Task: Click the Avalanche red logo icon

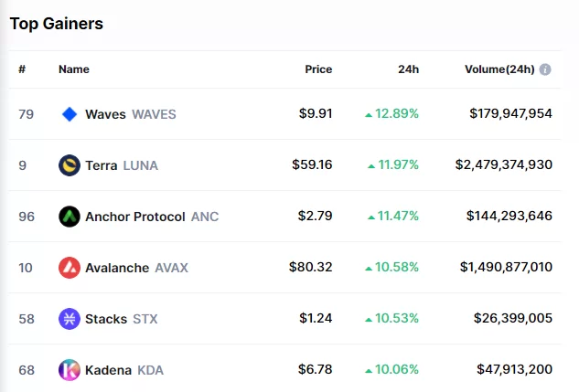Action: tap(70, 268)
